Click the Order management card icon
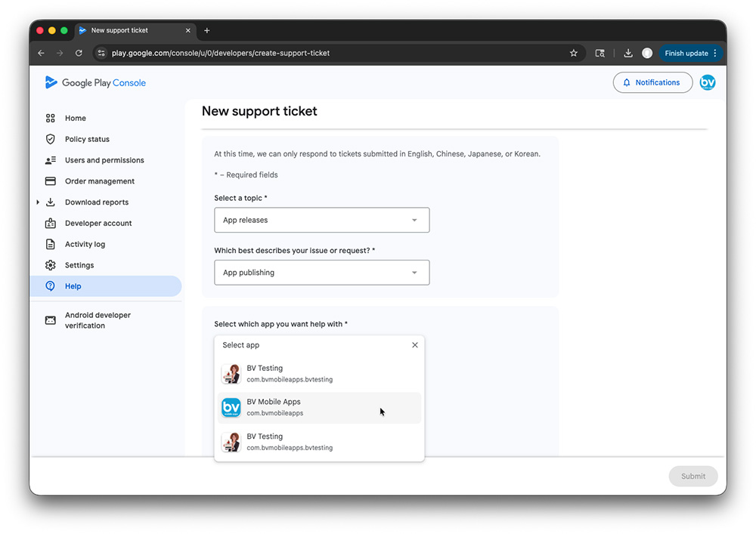The height and width of the screenshot is (534, 756). click(50, 181)
